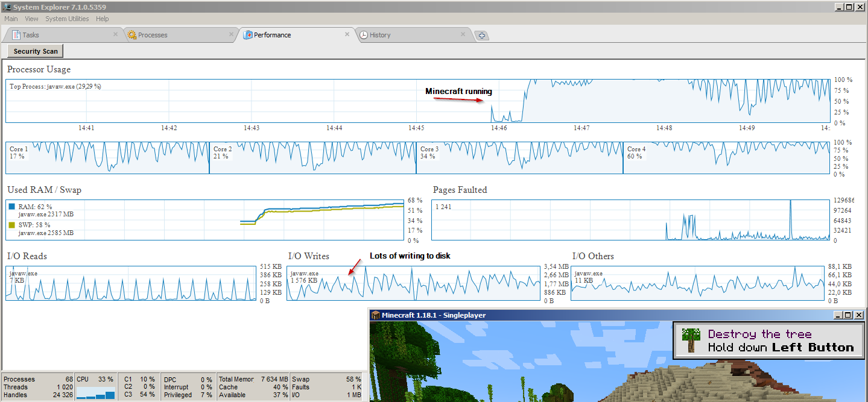
Task: Click the yellow SWP legend swatch
Action: 12,225
